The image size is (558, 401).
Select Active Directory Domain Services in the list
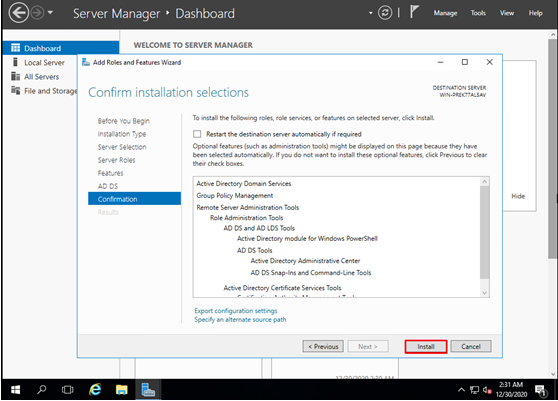[x=243, y=184]
